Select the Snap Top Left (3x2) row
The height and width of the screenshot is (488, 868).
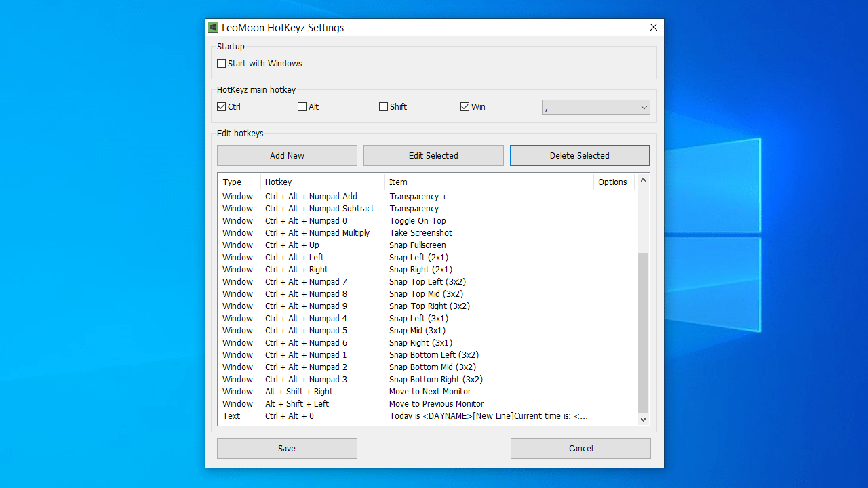pyautogui.click(x=428, y=282)
